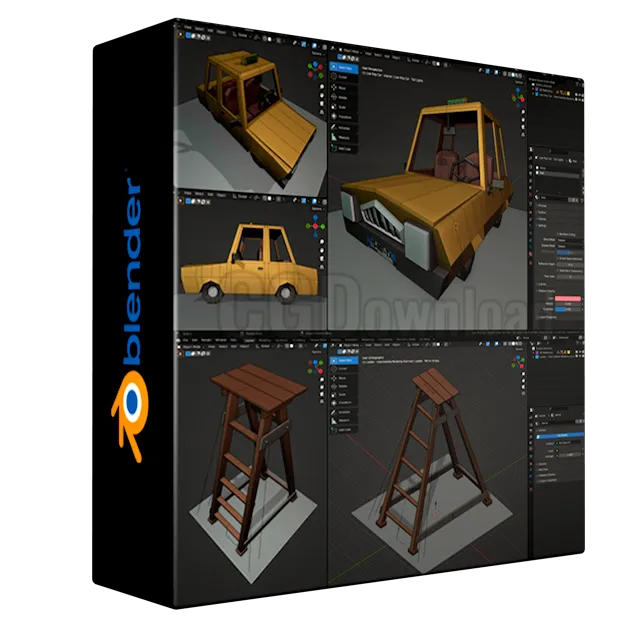Click the Refraction Depth field
Screen dimensions: 630x630
(570, 265)
